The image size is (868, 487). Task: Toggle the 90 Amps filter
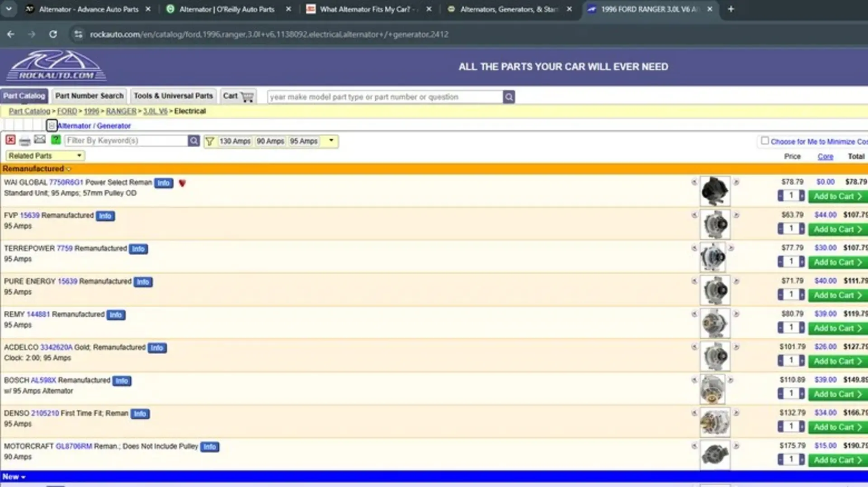click(270, 141)
